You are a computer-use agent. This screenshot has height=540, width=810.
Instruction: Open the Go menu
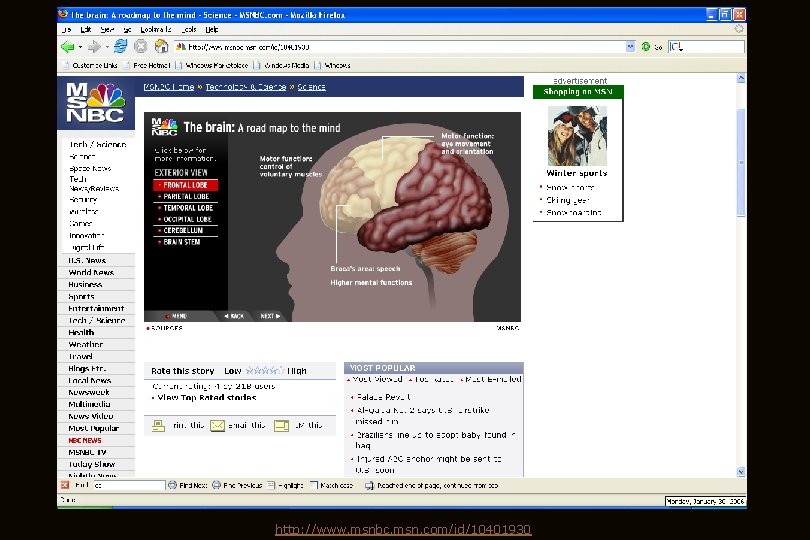(128, 29)
